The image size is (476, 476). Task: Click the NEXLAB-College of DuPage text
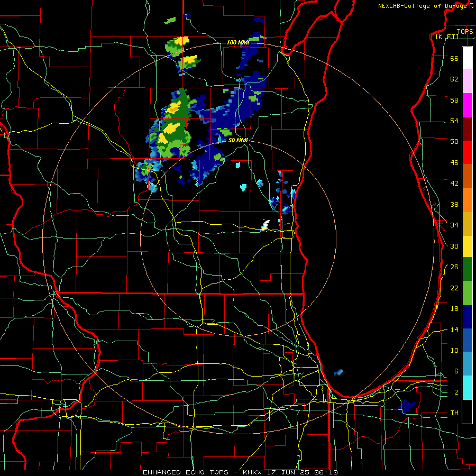pyautogui.click(x=423, y=6)
